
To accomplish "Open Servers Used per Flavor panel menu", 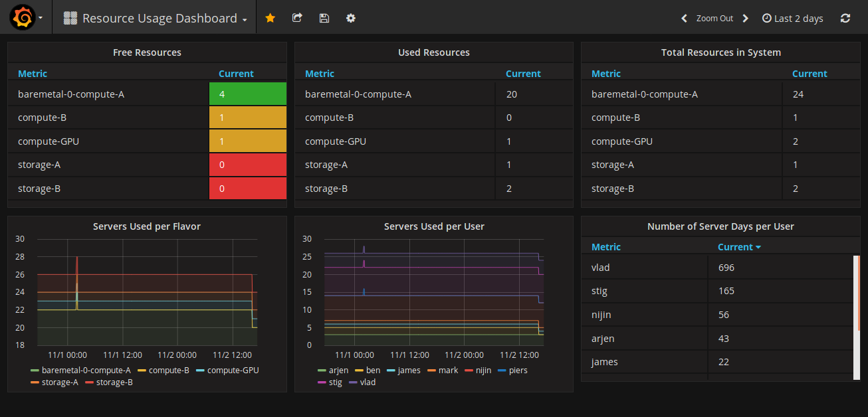I will [147, 226].
